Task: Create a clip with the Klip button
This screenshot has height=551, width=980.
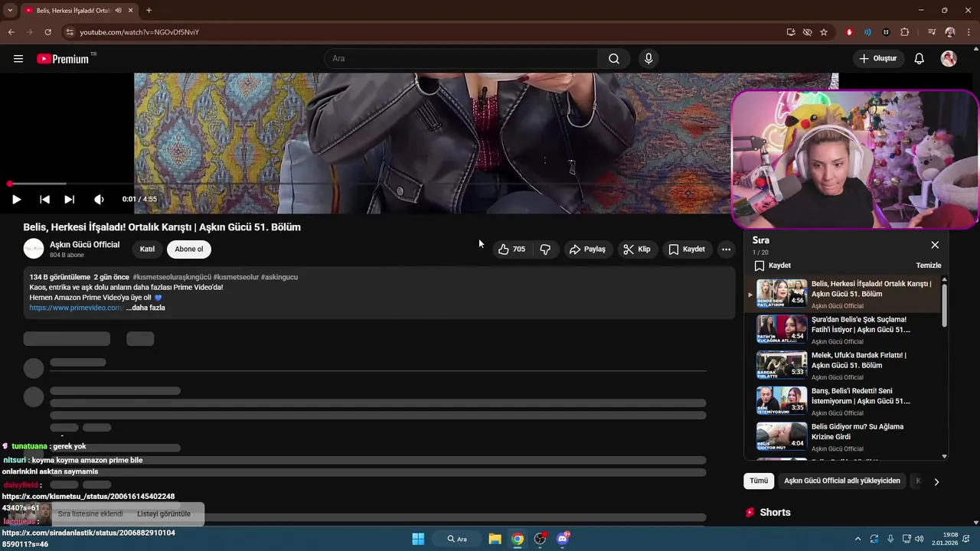Action: (x=637, y=249)
